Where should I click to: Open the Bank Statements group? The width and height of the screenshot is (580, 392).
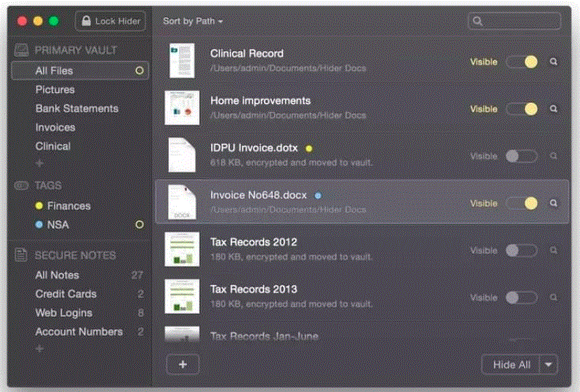[x=77, y=108]
